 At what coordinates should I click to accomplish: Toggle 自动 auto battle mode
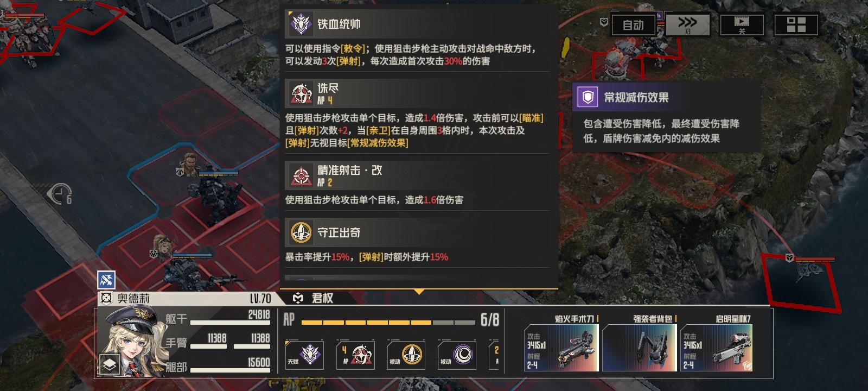click(x=633, y=25)
